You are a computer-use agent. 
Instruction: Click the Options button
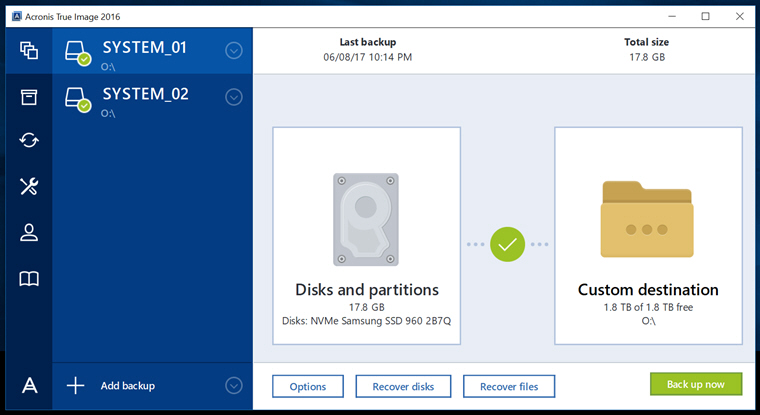click(x=307, y=386)
